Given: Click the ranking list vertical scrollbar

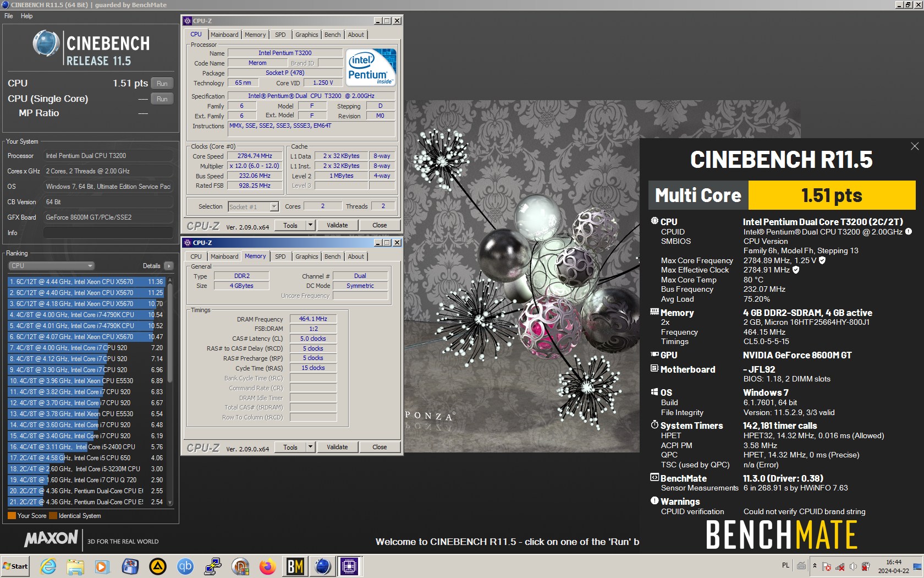Looking at the screenshot, I should coord(170,333).
